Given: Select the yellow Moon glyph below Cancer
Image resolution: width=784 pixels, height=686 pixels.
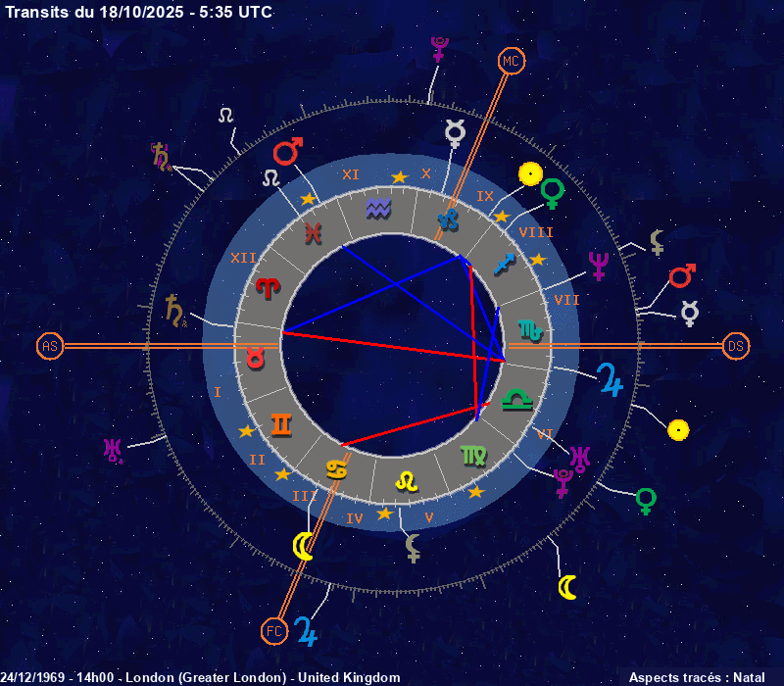Looking at the screenshot, I should pyautogui.click(x=304, y=547).
